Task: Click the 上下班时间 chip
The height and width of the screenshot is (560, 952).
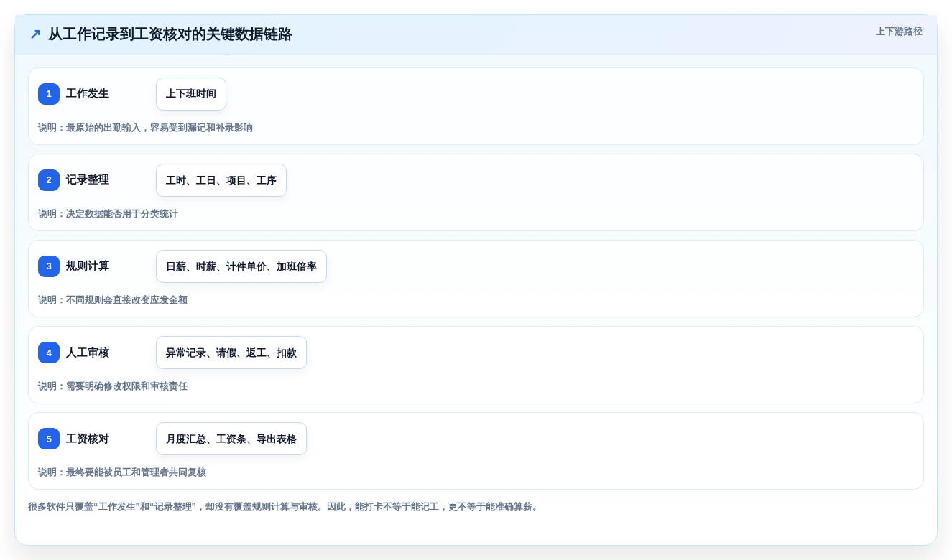Action: [191, 94]
